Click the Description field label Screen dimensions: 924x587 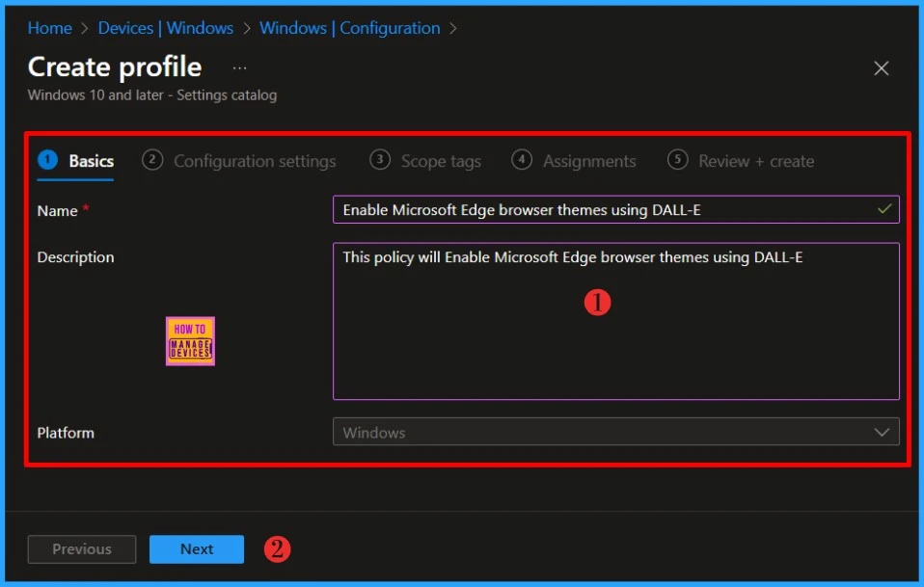pyautogui.click(x=75, y=257)
